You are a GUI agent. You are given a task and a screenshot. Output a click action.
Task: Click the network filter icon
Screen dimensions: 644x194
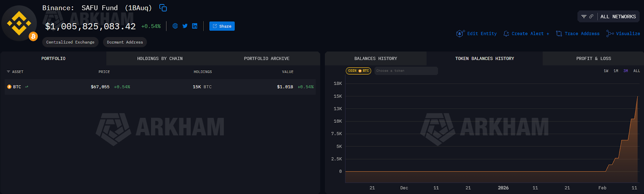coord(584,16)
